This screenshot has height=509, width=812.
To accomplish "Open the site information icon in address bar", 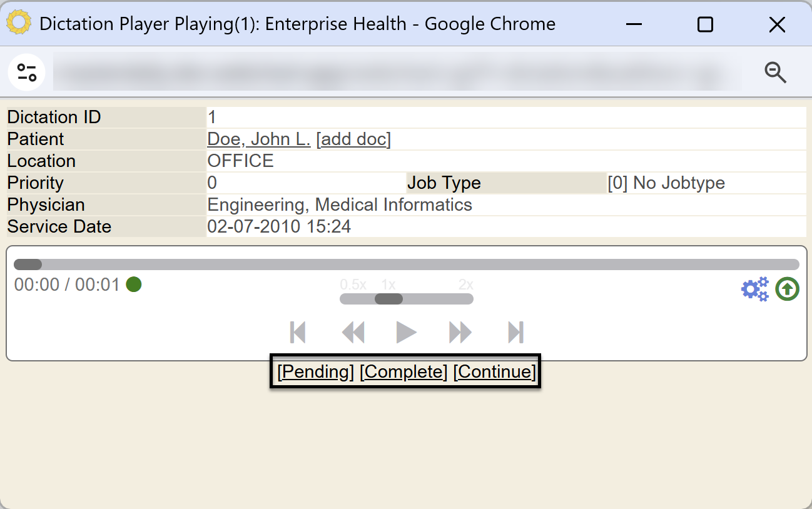I will tap(26, 73).
